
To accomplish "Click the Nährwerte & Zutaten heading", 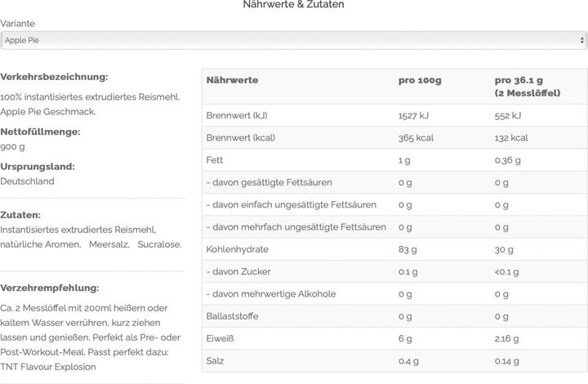I will 294,5.
